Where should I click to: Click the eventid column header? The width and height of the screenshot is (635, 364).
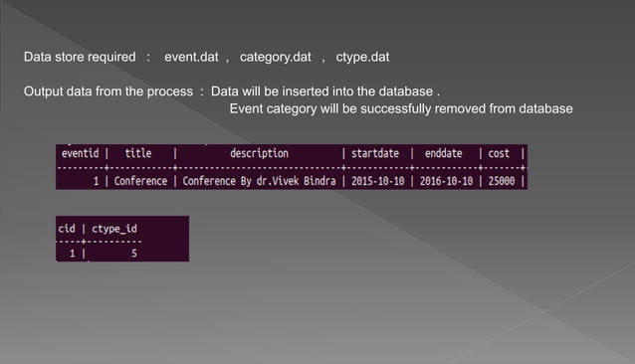tap(81, 153)
